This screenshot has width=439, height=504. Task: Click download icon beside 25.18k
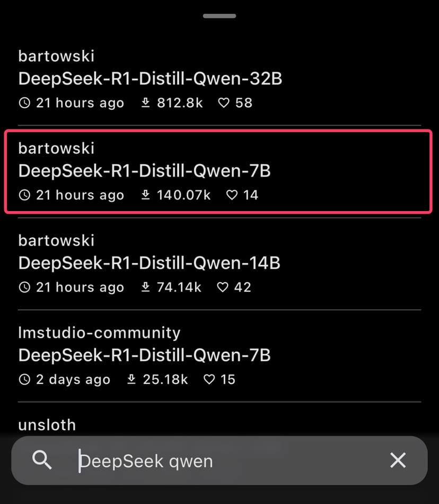click(x=132, y=379)
